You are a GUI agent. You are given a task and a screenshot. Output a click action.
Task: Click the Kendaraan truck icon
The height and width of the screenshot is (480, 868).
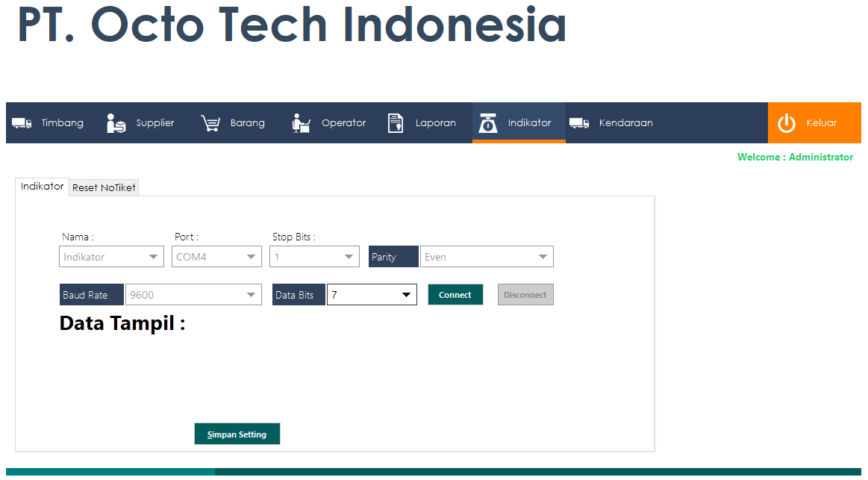point(579,123)
